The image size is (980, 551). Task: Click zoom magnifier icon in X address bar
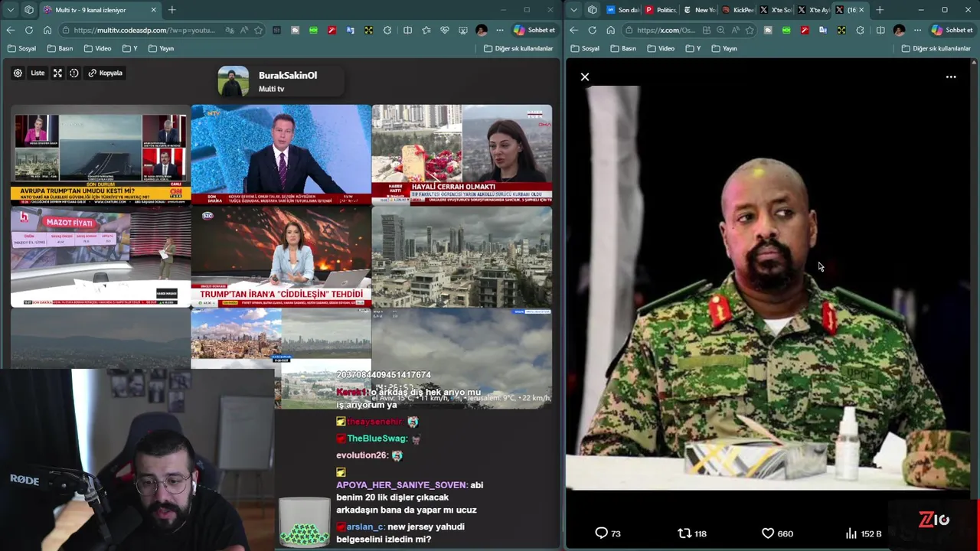point(720,30)
